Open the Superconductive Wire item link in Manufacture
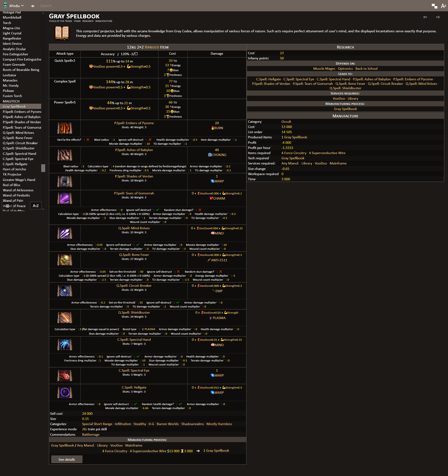The width and height of the screenshot is (448, 476). pos(327,153)
